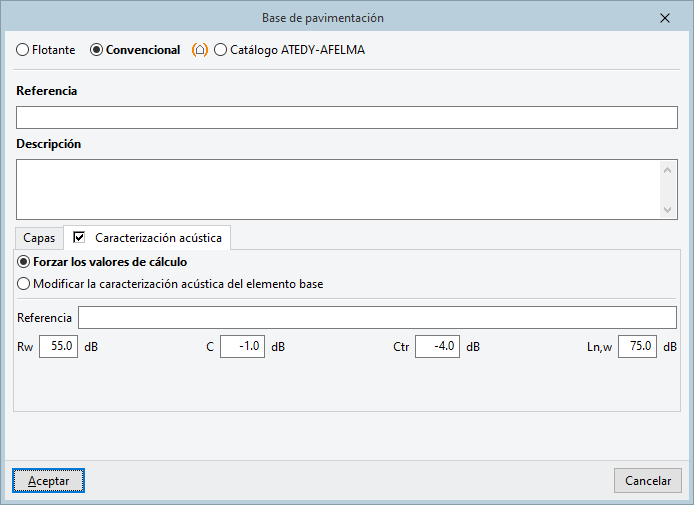The width and height of the screenshot is (694, 505).
Task: Click the Ln,w value field
Action: point(637,347)
